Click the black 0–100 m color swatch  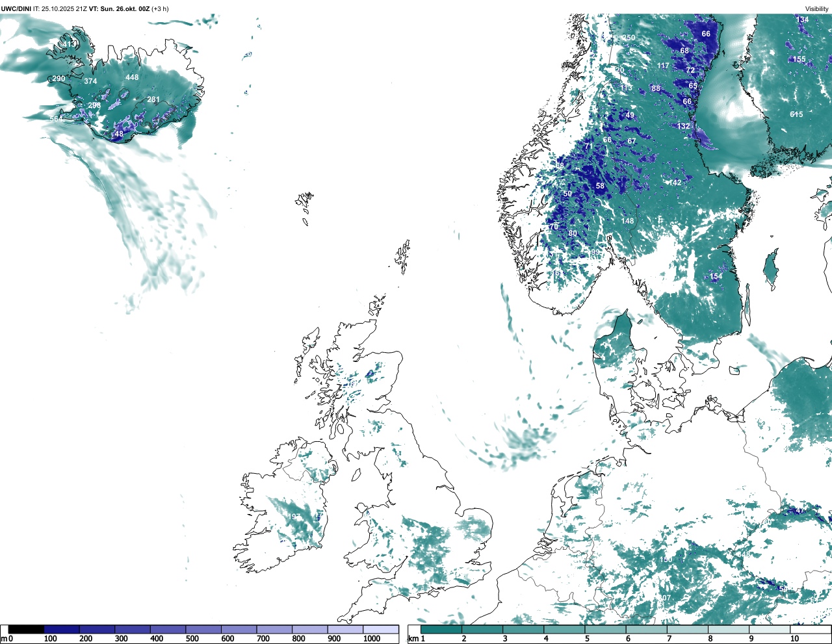point(26,630)
